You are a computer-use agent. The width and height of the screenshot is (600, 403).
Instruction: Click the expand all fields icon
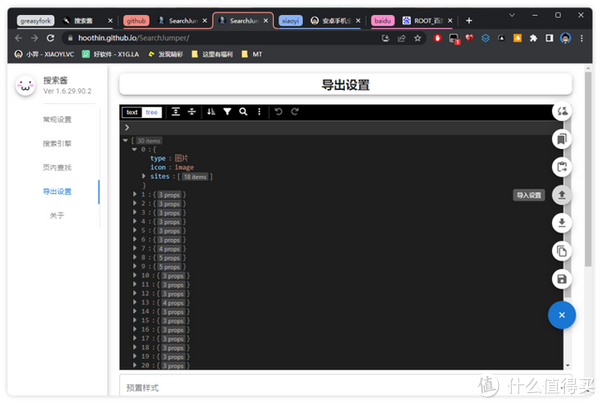pyautogui.click(x=176, y=112)
